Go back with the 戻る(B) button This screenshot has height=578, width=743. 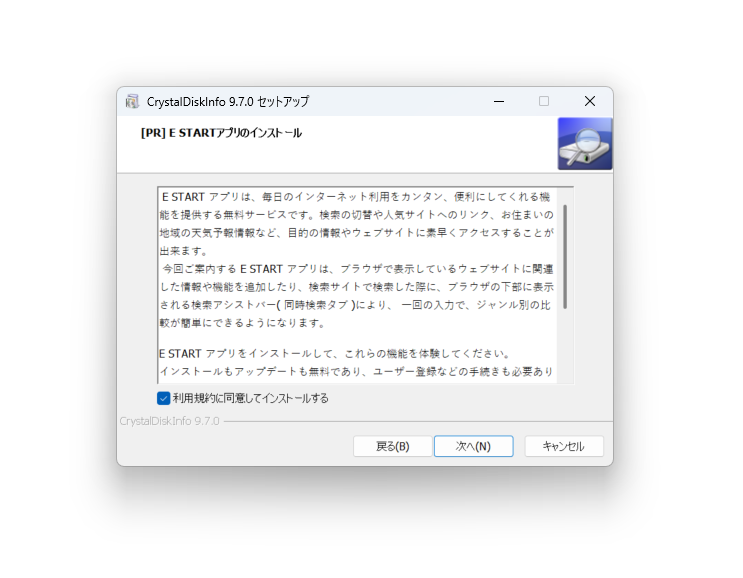(392, 446)
